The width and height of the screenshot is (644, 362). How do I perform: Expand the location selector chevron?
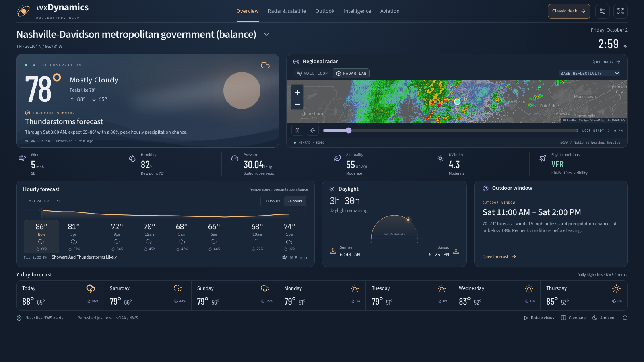pyautogui.click(x=266, y=35)
